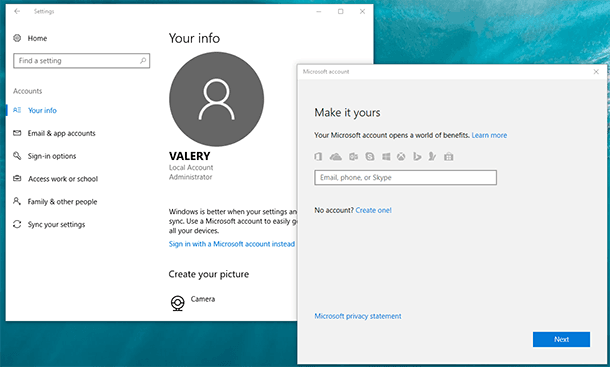Click the Email & app accounts envelope icon
The image size is (610, 367).
tap(17, 133)
